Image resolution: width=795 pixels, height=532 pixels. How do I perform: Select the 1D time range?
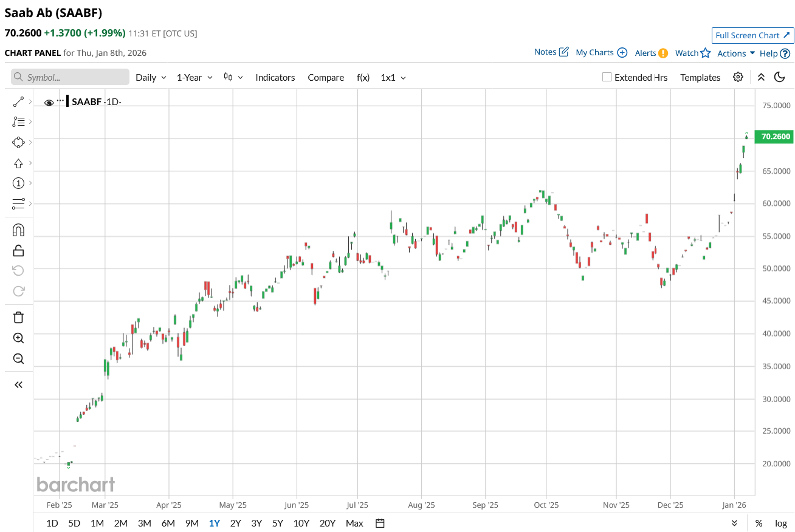(x=52, y=523)
